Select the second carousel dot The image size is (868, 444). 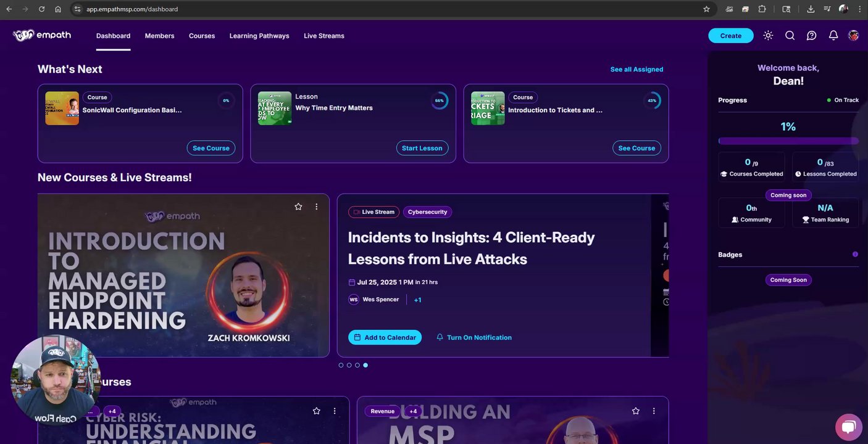(349, 365)
